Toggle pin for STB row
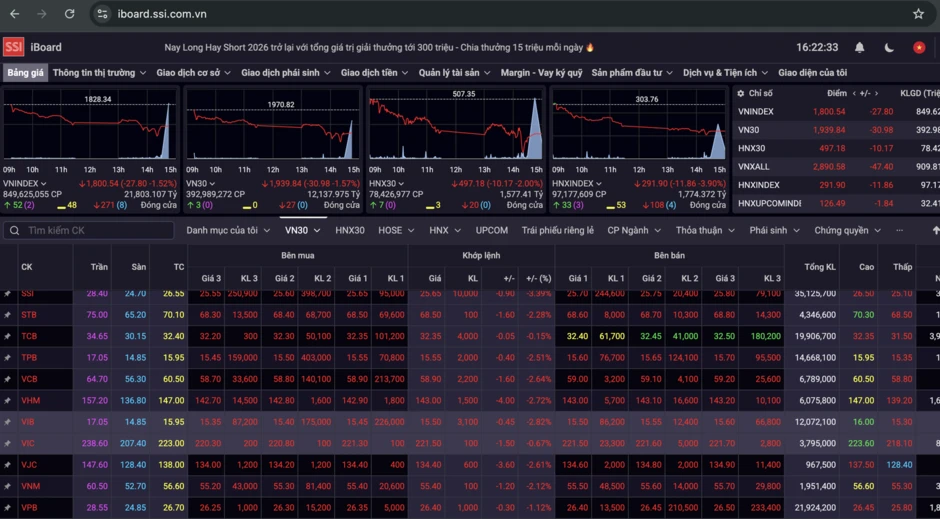 coord(7,315)
